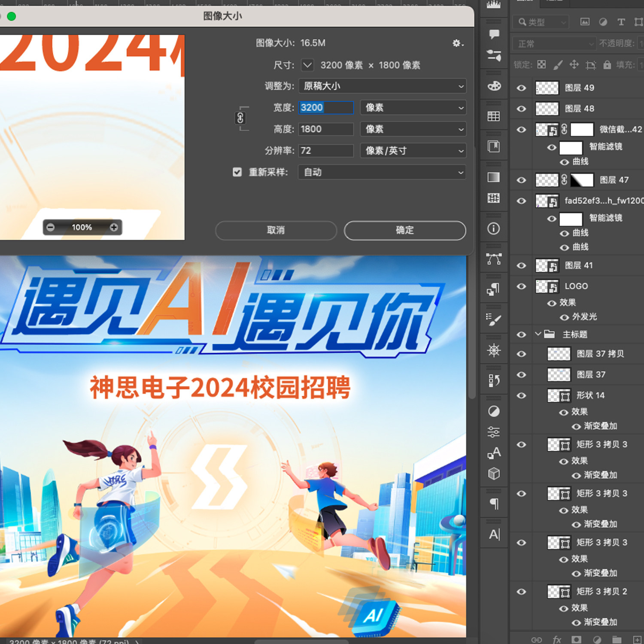Image resolution: width=644 pixels, height=644 pixels.
Task: Open the 类型 layer filter dropdown
Action: point(541,22)
